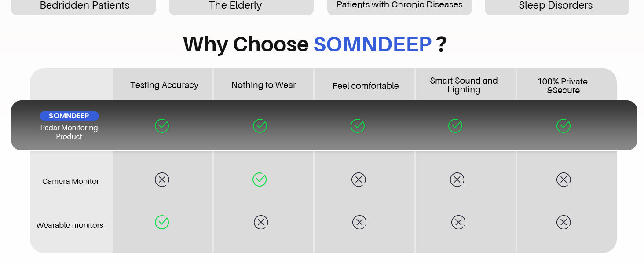Viewport: 644px width, 264px height.
Task: Click SOMNDEEP Smart Sound and Lighting checkmark
Action: [x=455, y=126]
